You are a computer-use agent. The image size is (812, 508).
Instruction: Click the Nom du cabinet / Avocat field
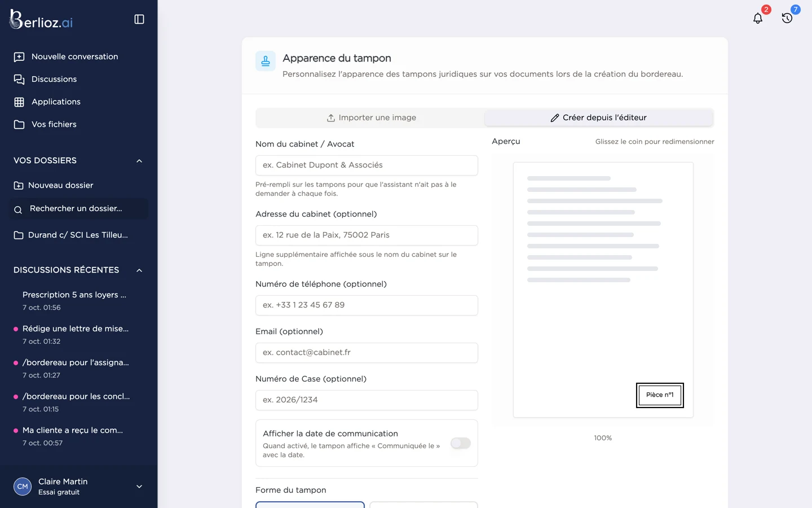click(x=367, y=165)
